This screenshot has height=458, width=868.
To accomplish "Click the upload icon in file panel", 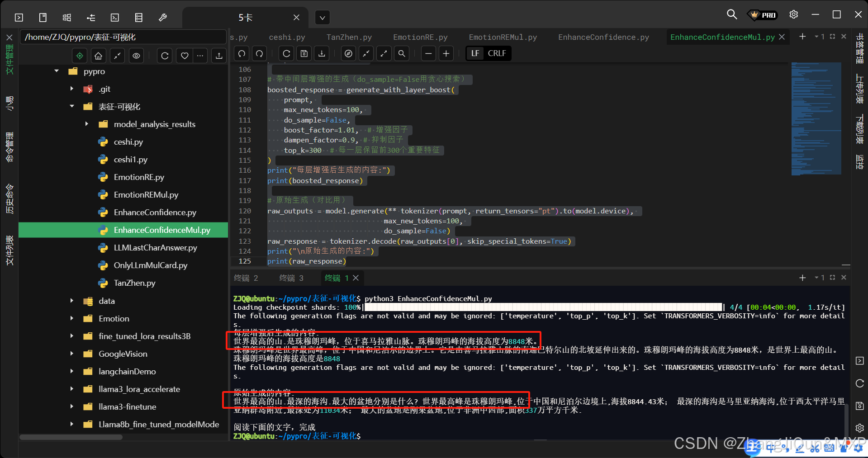I will [x=219, y=56].
